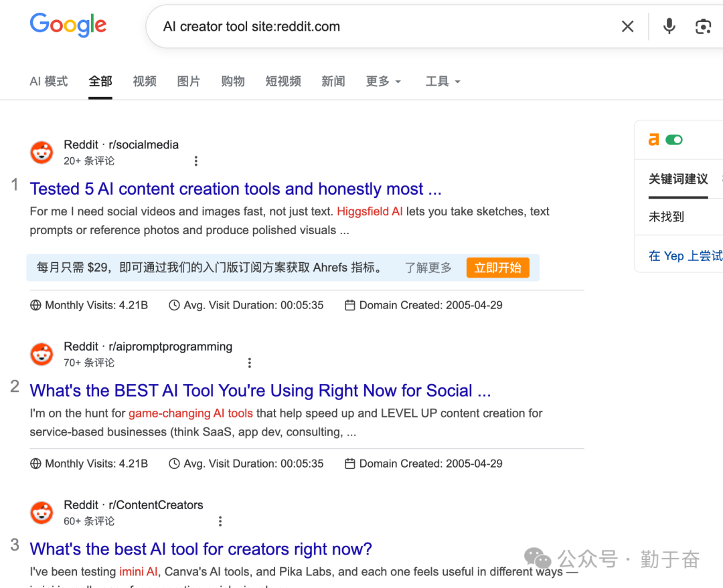Click the globe icon under second result
Screen dimensions: 723x588
(35, 464)
